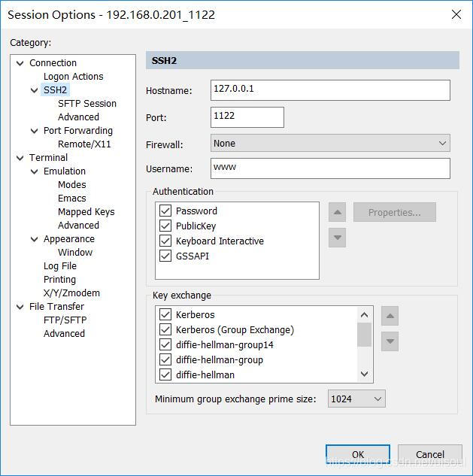Screen dimensions: 473x476
Task: Click key exchange list scroll-down arrow
Action: [364, 374]
